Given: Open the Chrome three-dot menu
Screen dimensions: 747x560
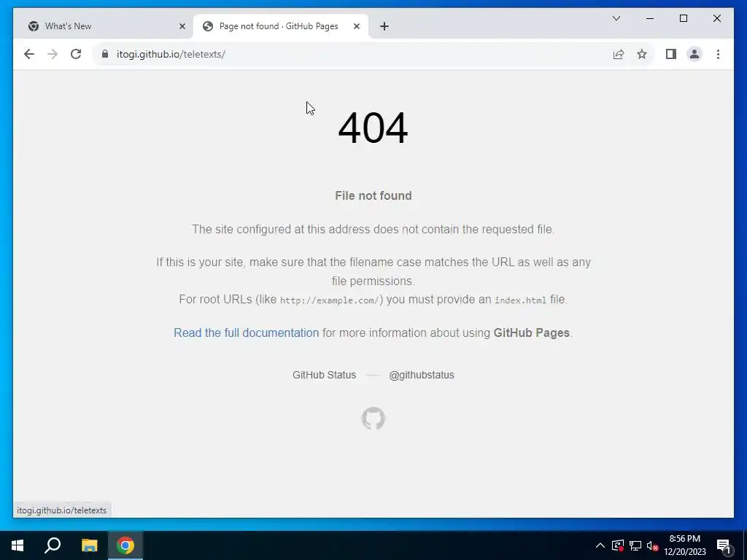Looking at the screenshot, I should [x=718, y=54].
